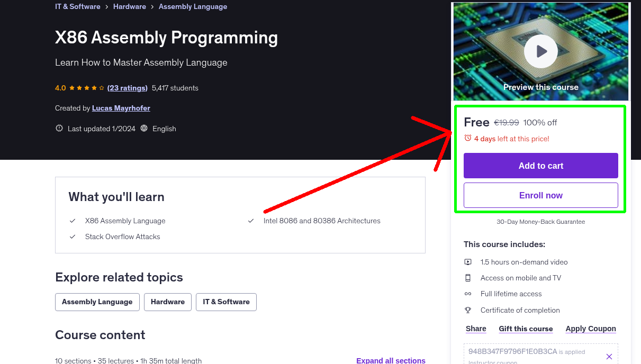Click the certificate trophy icon
The height and width of the screenshot is (364, 641).
(x=468, y=310)
